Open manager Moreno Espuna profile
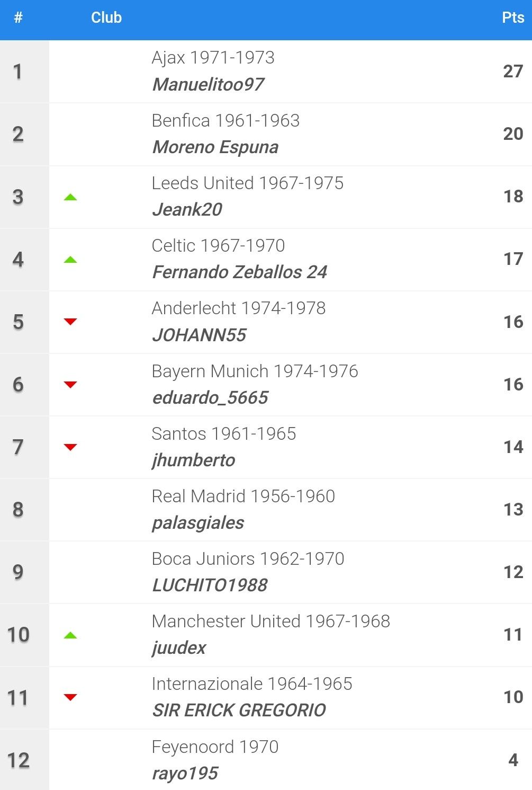Screen dimensions: 532x790 [215, 147]
